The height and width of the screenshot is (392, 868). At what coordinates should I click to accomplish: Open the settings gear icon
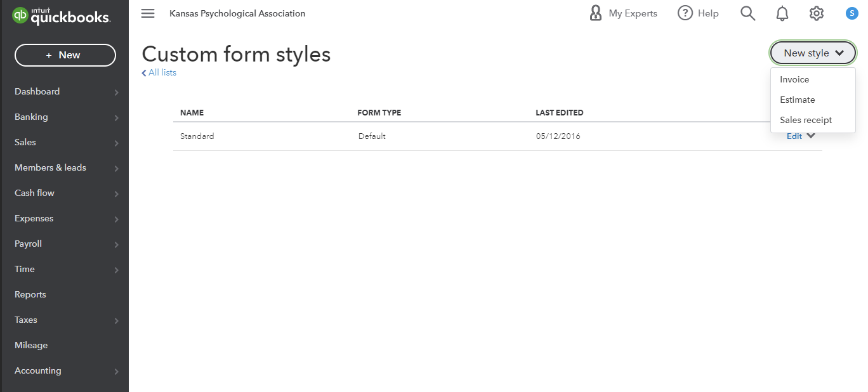[817, 13]
